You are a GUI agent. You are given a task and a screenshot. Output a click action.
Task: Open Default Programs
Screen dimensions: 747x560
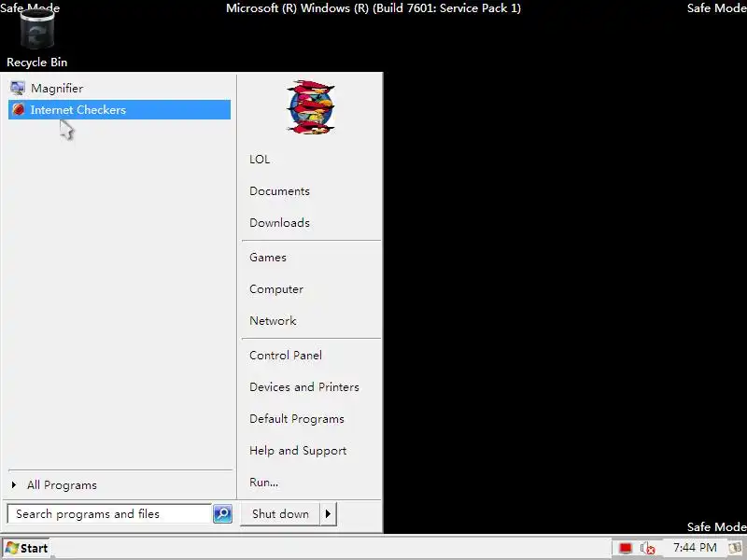click(297, 418)
